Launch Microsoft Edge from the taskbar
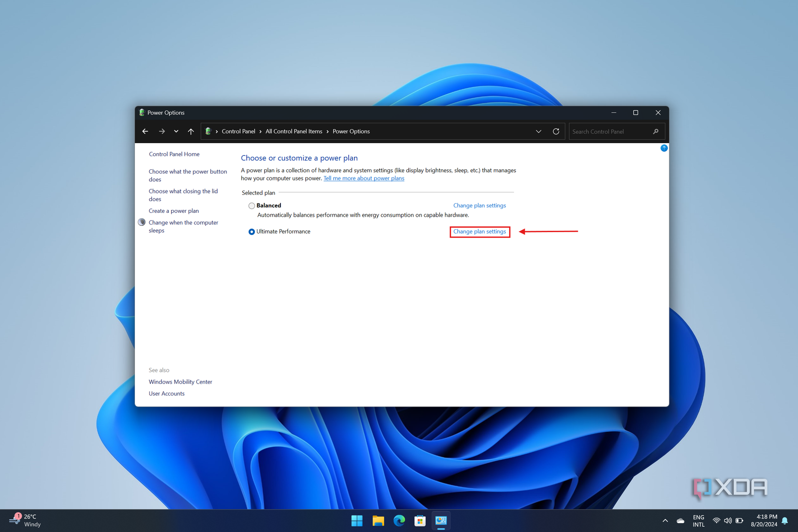Screen dimensions: 798x532 click(x=399, y=520)
